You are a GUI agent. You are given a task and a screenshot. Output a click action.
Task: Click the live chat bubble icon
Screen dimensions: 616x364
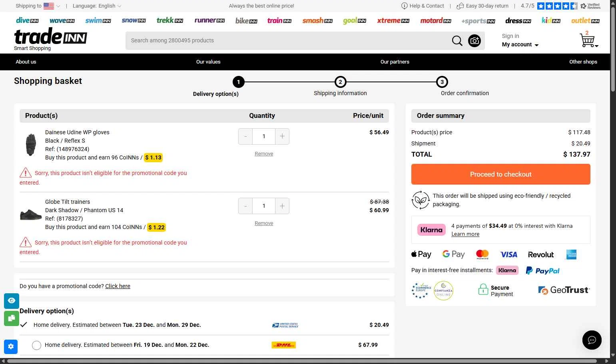coord(592,340)
